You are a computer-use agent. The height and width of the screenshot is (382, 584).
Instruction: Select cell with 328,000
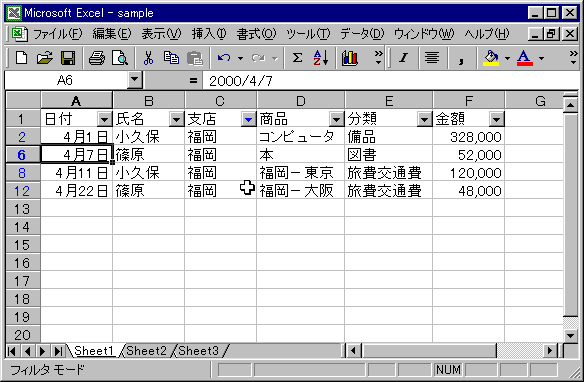pyautogui.click(x=469, y=137)
